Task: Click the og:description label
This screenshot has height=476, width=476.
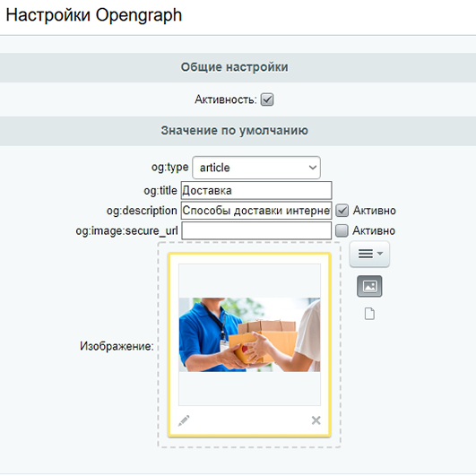Action: (142, 211)
